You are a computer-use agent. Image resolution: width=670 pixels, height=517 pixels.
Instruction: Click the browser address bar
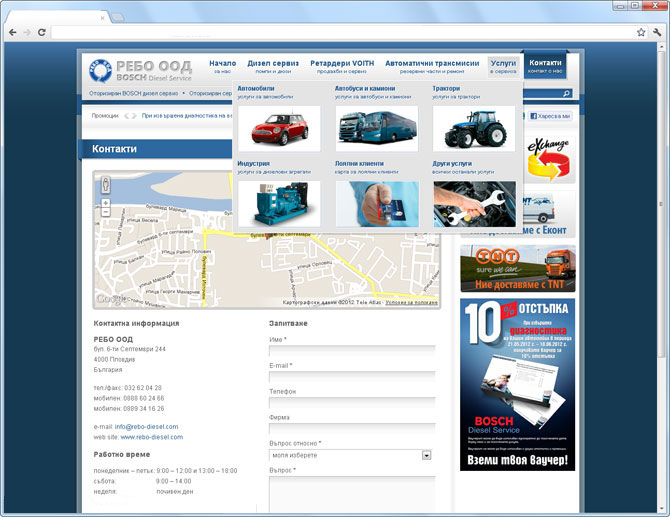(x=342, y=32)
